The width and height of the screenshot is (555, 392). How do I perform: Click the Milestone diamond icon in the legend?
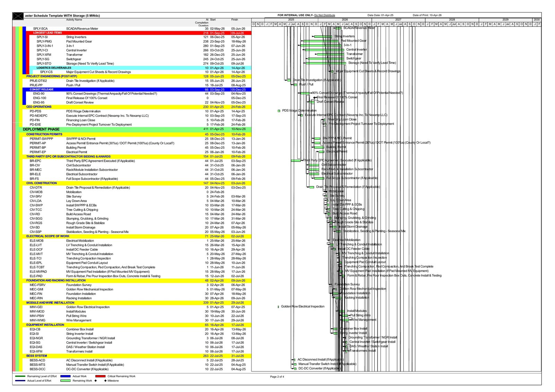(105, 380)
